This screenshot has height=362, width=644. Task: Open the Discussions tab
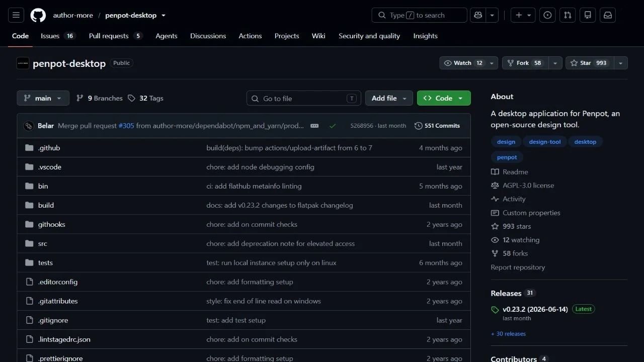(x=208, y=36)
